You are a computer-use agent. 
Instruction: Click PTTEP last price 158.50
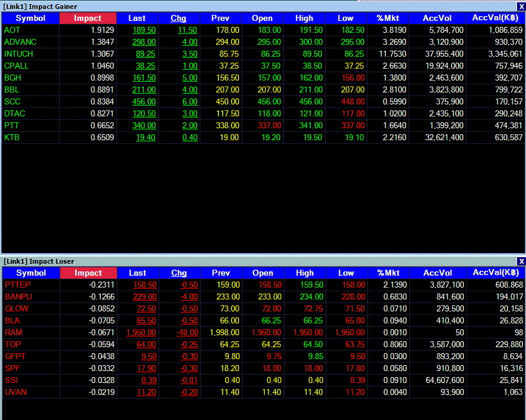click(x=145, y=285)
